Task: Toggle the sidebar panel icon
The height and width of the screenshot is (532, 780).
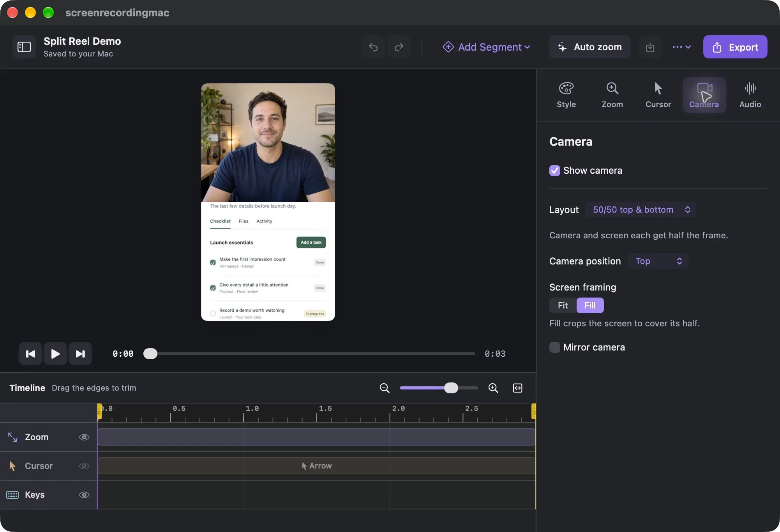Action: coord(24,47)
